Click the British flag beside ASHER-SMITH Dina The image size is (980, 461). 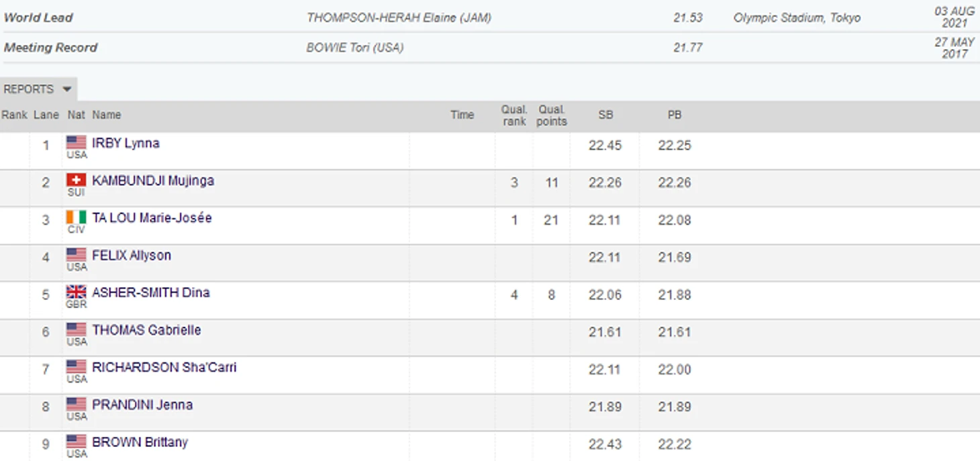click(x=77, y=292)
